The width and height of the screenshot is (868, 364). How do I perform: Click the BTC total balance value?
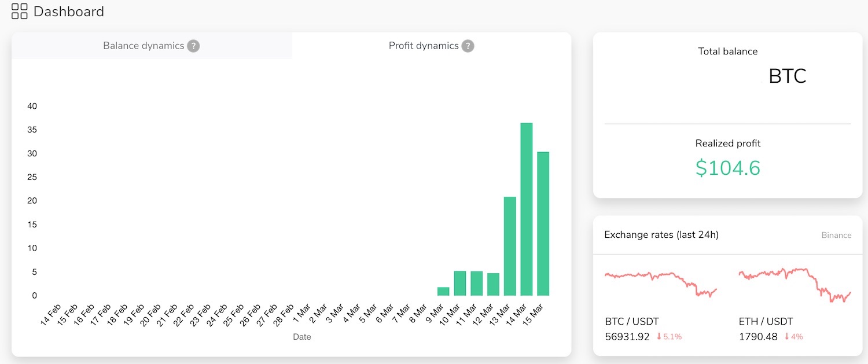[x=787, y=76]
